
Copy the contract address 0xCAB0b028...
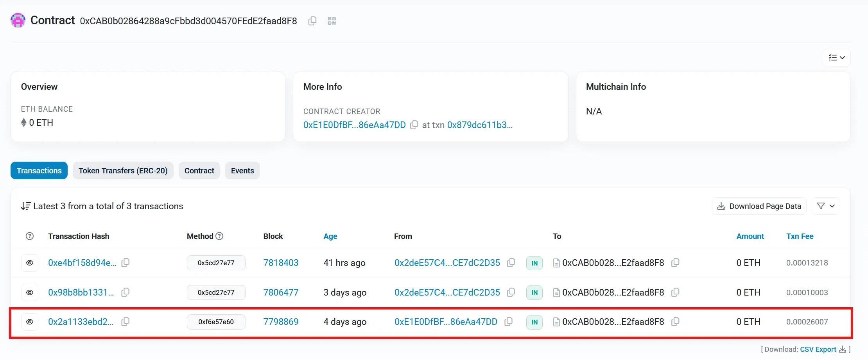[312, 21]
